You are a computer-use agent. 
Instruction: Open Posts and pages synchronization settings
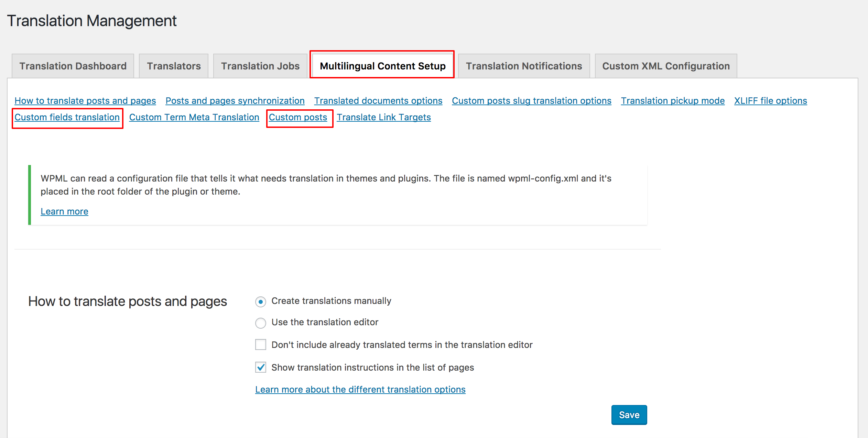pos(235,101)
